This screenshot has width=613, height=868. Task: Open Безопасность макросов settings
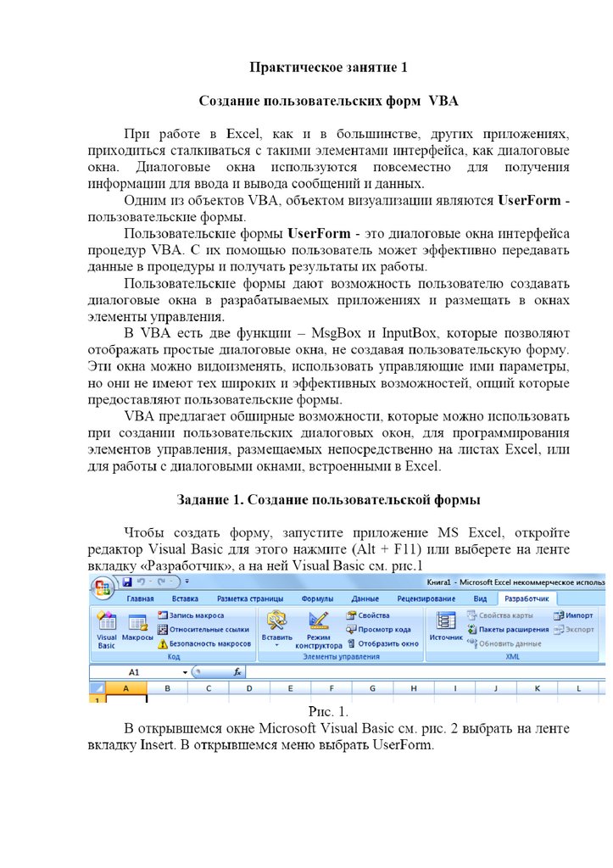(x=204, y=644)
